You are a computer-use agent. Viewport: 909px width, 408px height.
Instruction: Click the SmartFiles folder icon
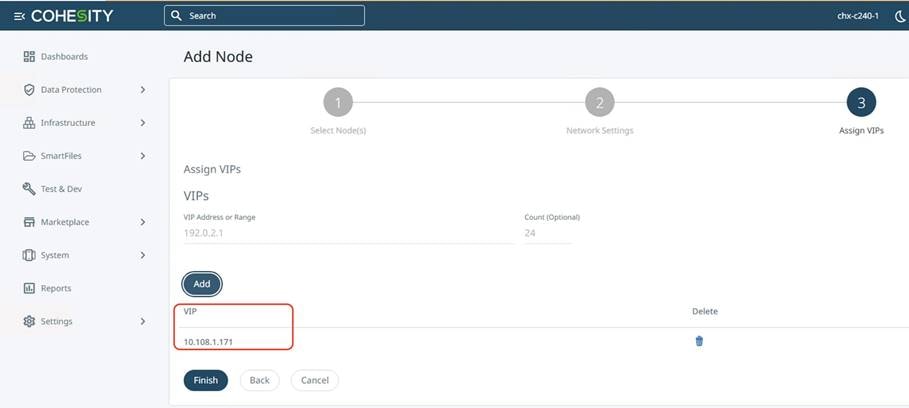tap(29, 156)
